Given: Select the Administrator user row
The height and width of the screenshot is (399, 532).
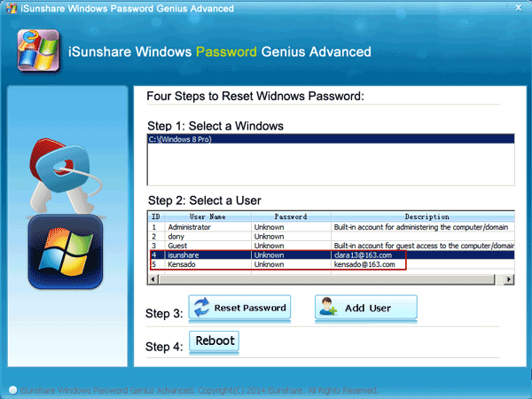Looking at the screenshot, I should pos(331,227).
